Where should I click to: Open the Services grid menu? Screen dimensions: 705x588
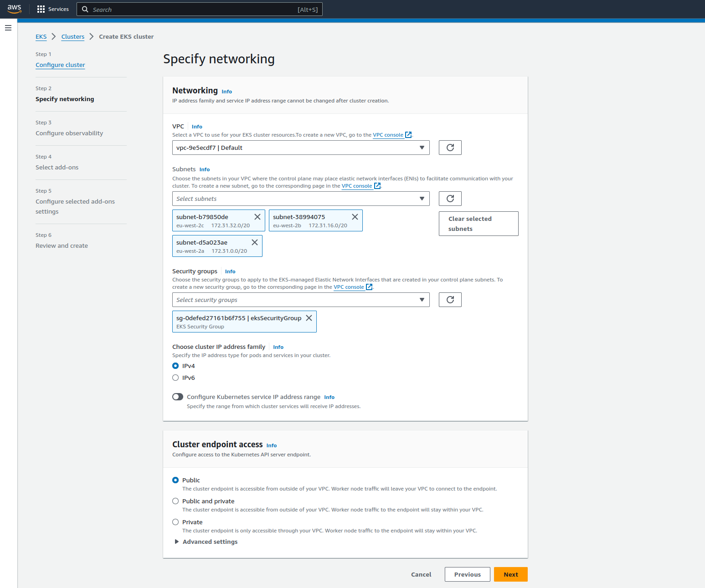click(41, 9)
